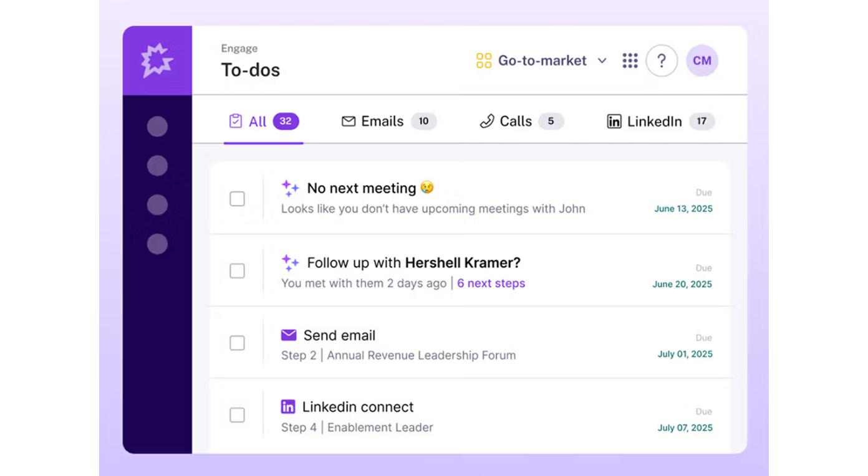Open the No next meeting task title
The width and height of the screenshot is (868, 476).
coord(362,188)
